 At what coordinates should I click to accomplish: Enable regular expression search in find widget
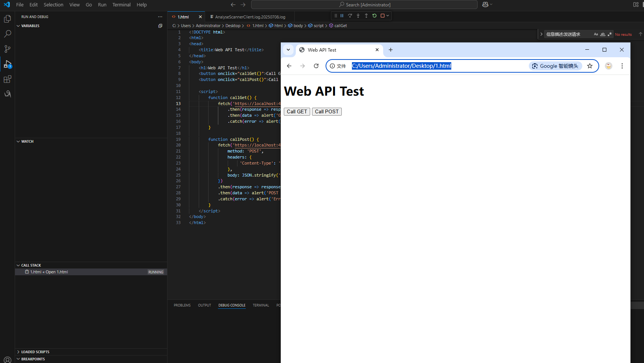(x=609, y=34)
